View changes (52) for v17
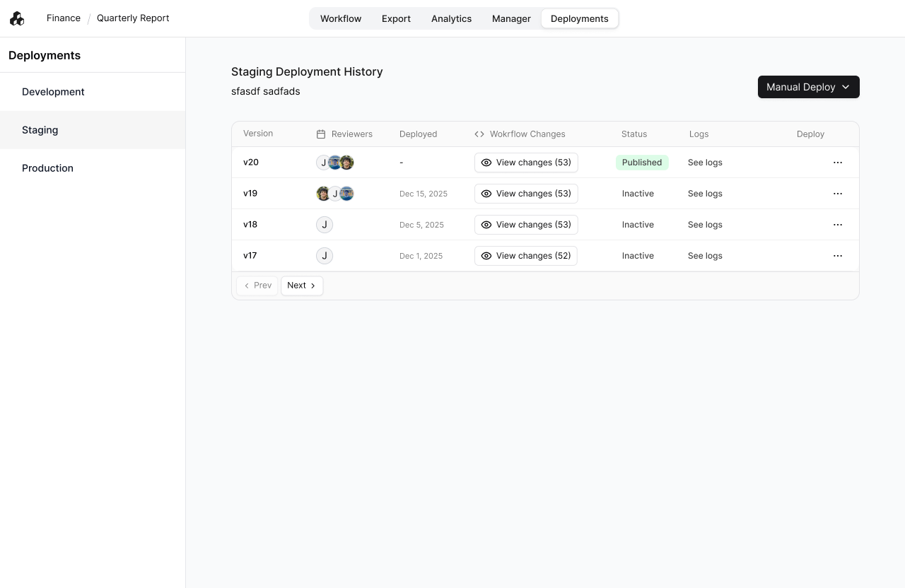The height and width of the screenshot is (588, 905). coord(526,256)
